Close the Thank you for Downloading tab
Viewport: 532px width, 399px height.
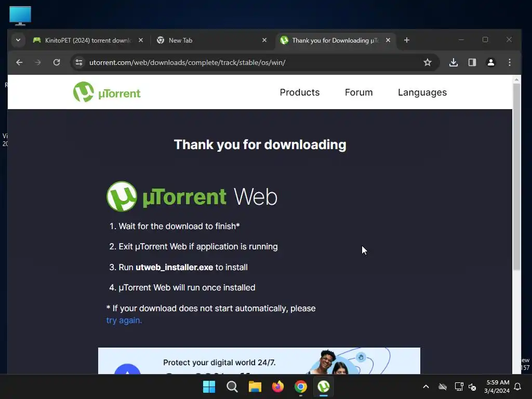click(388, 40)
